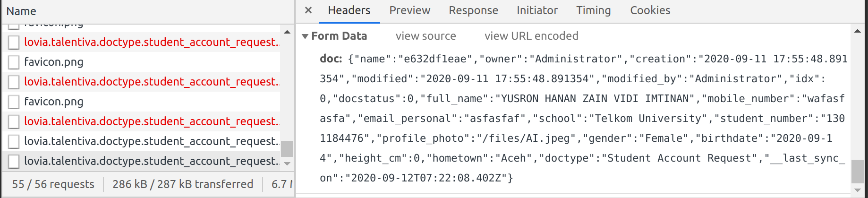This screenshot has height=198, width=868.
Task: Click the Name column header
Action: tap(21, 11)
